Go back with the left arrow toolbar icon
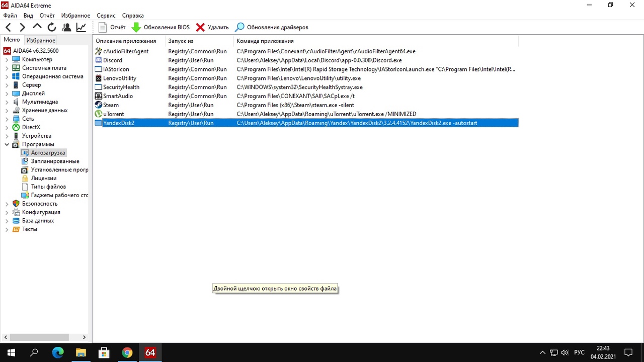644x362 pixels. (x=9, y=27)
